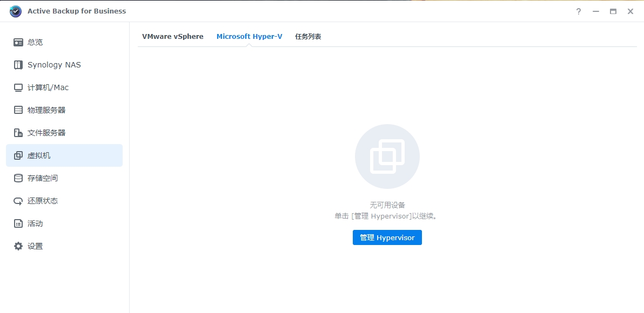The width and height of the screenshot is (644, 313).
Task: Click the 存储空间 storage icon
Action: pos(18,178)
